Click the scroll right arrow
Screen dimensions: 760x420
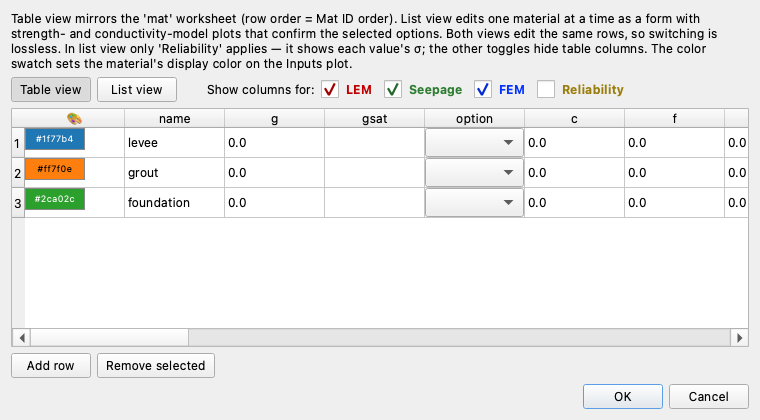(x=739, y=337)
